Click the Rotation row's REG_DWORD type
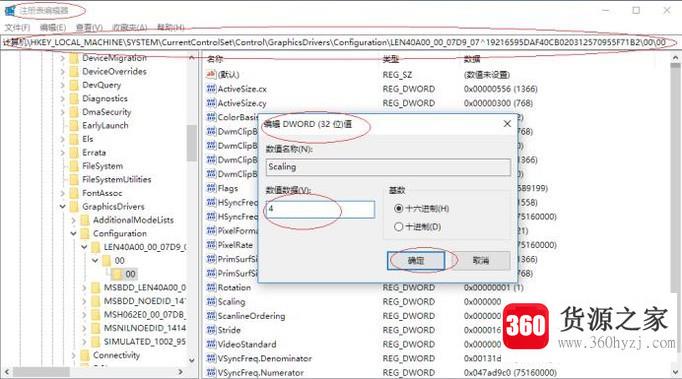Image resolution: width=682 pixels, height=379 pixels. point(408,287)
